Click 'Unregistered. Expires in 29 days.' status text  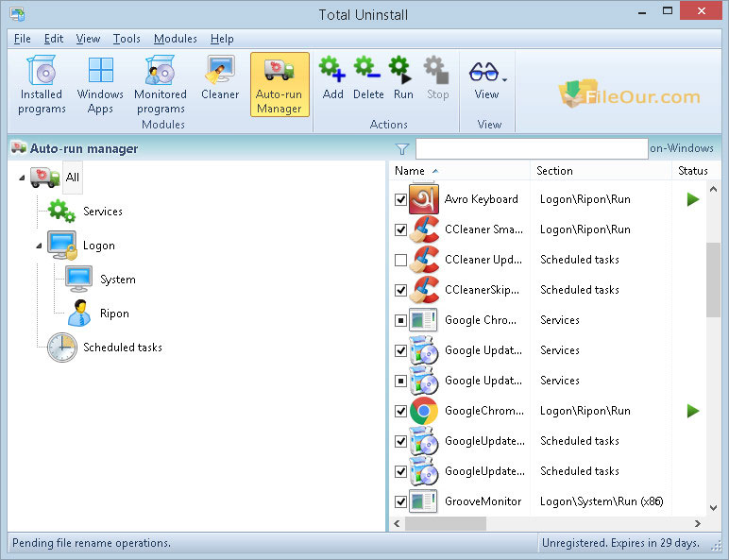pyautogui.click(x=620, y=543)
